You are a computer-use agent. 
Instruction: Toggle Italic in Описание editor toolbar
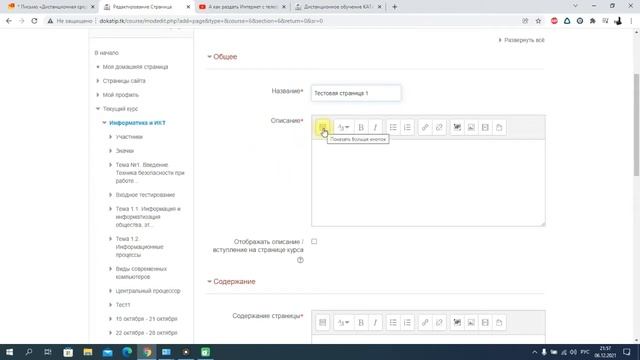click(x=375, y=127)
